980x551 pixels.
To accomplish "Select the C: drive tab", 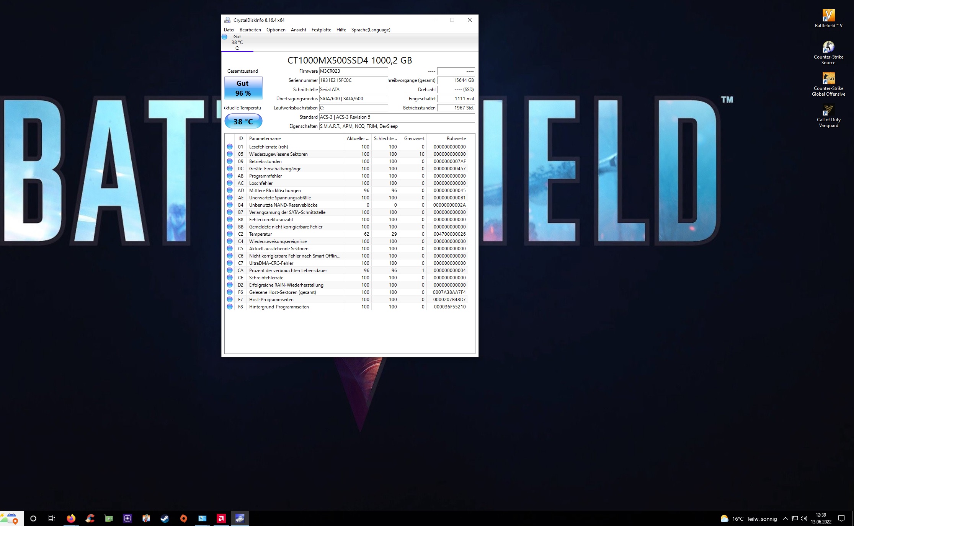I will coord(237,42).
